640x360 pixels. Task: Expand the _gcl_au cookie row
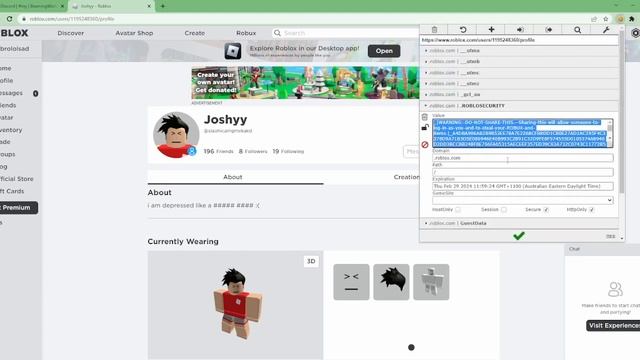pos(519,94)
